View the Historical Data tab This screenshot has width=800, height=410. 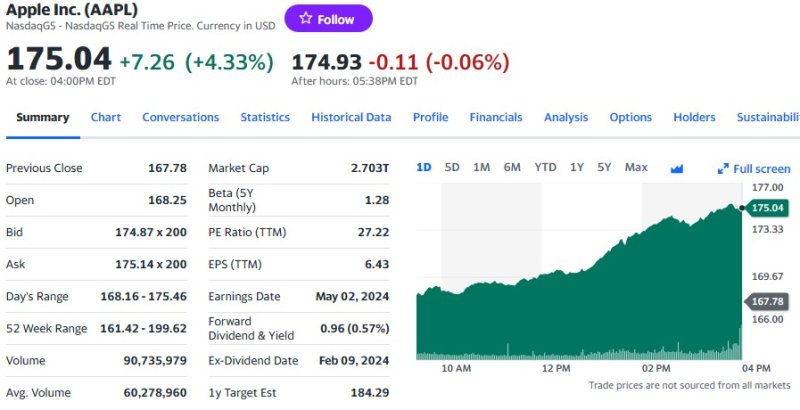pos(351,117)
